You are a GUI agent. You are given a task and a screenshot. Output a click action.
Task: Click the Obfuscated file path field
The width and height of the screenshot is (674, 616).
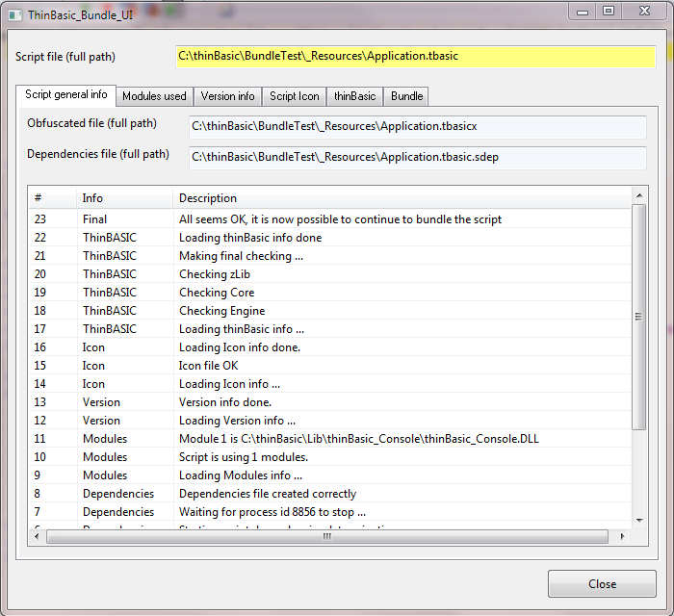click(x=418, y=126)
